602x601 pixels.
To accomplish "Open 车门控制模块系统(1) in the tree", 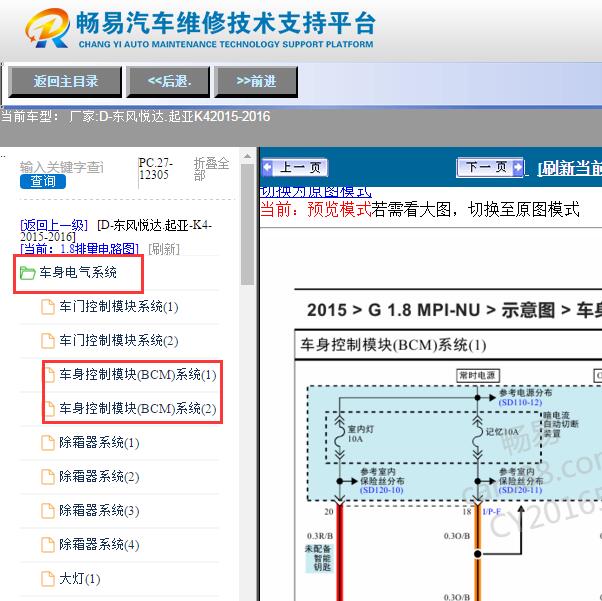I will 119,307.
